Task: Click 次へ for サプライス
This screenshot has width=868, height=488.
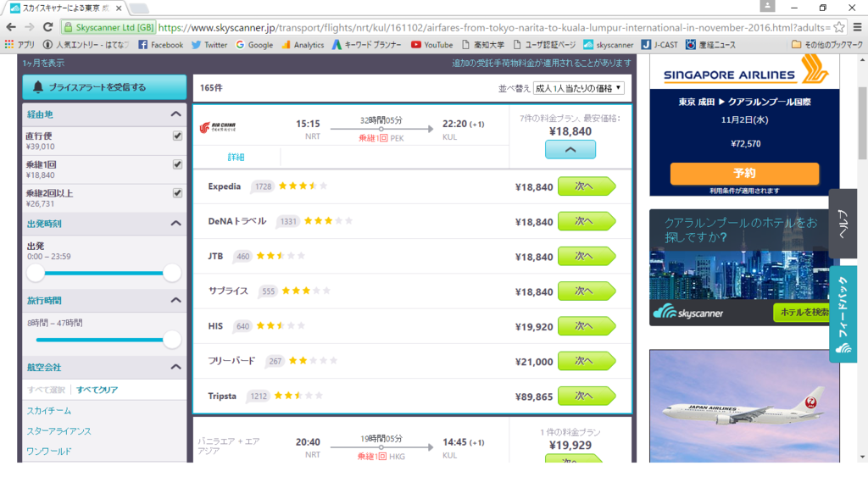Action: click(587, 291)
